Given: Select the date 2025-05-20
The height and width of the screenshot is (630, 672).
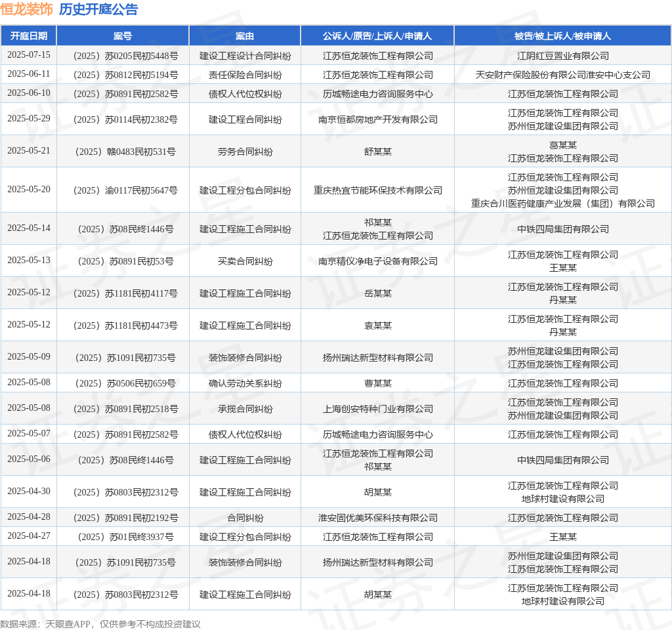Looking at the screenshot, I should (29, 189).
